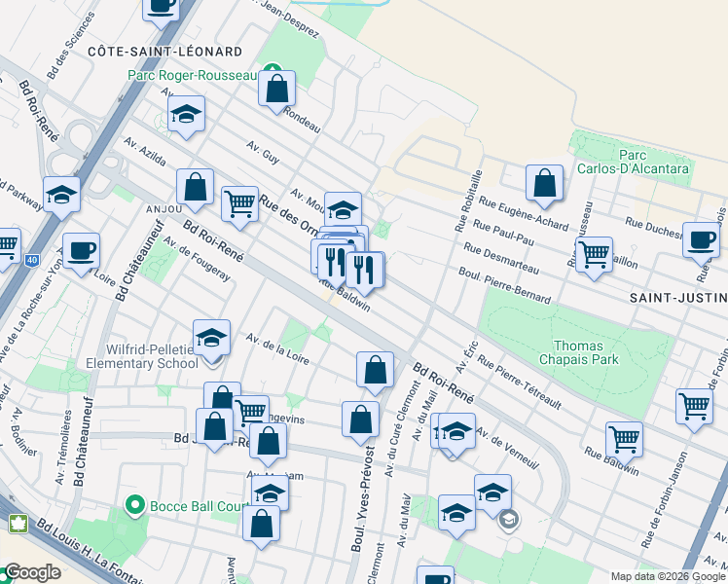This screenshot has height=584, width=728.
Task: Open the shopping bag marker below Av. Mariam school
Action: coord(262,526)
